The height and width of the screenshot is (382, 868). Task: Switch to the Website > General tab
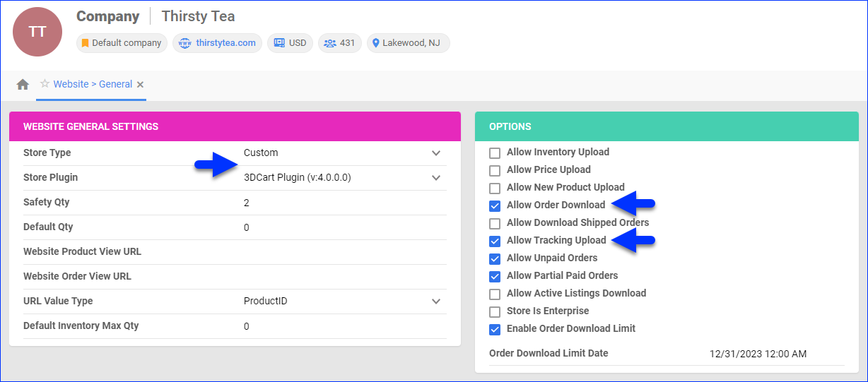click(93, 84)
